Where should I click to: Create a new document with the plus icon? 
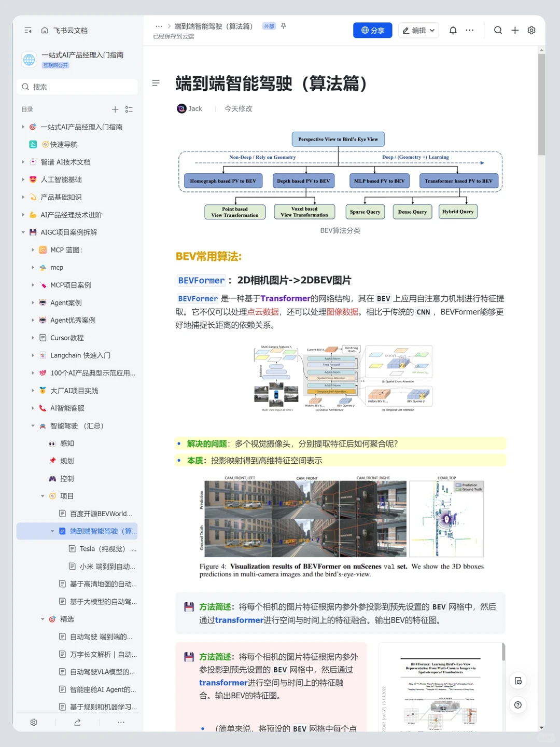[x=514, y=30]
